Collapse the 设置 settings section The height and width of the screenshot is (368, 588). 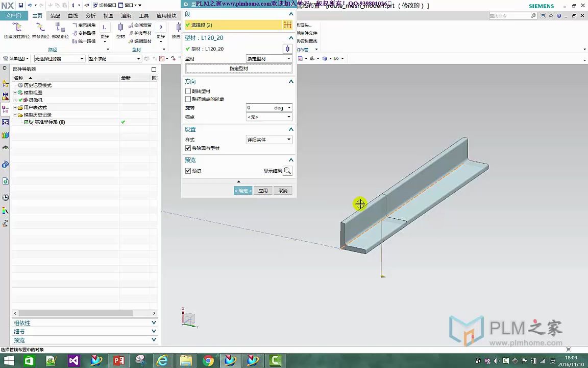pyautogui.click(x=290, y=129)
